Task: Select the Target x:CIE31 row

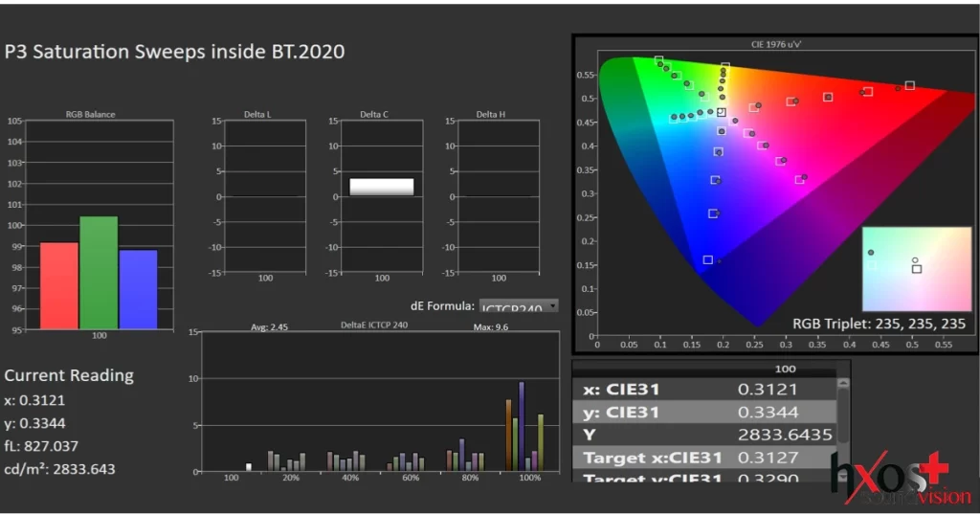Action: coord(706,458)
